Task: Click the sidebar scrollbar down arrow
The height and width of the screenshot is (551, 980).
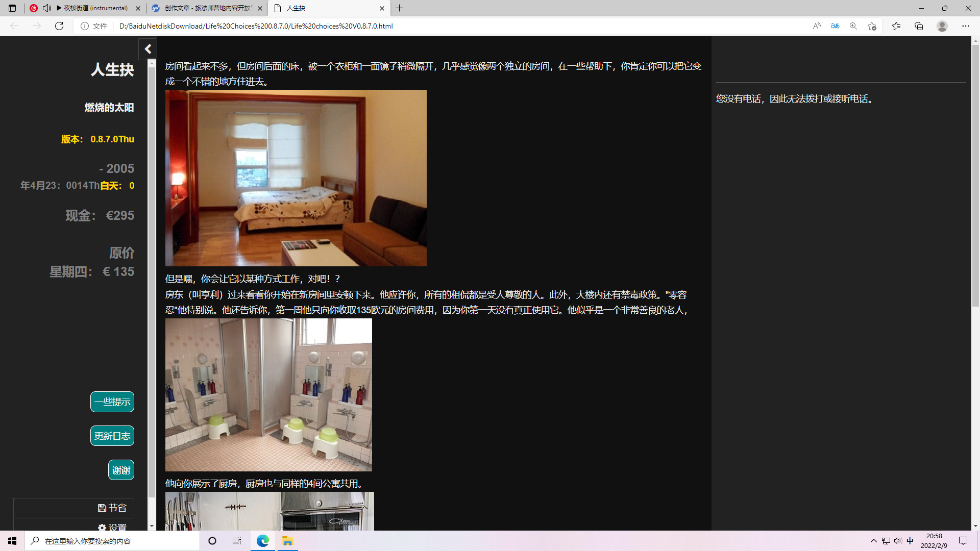Action: click(x=152, y=526)
